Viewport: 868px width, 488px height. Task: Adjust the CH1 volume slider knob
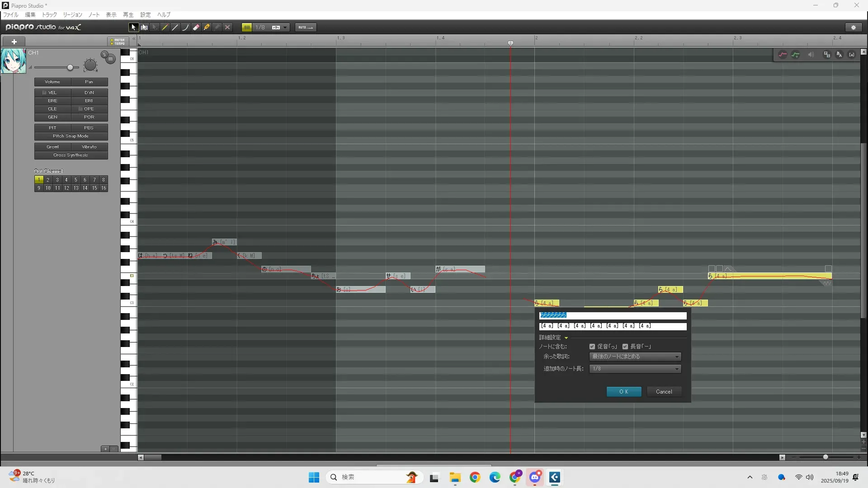[70, 67]
